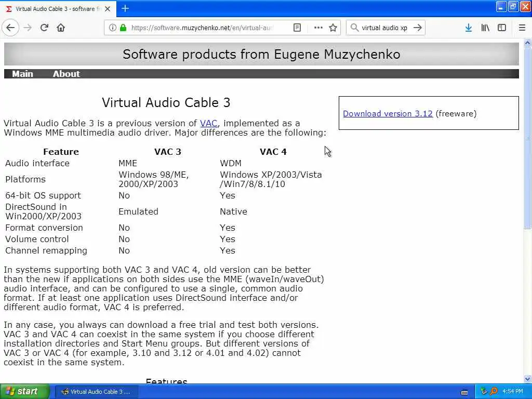Screen dimensions: 532x399
Task: Click the 'Native' table cell
Action: click(x=233, y=211)
